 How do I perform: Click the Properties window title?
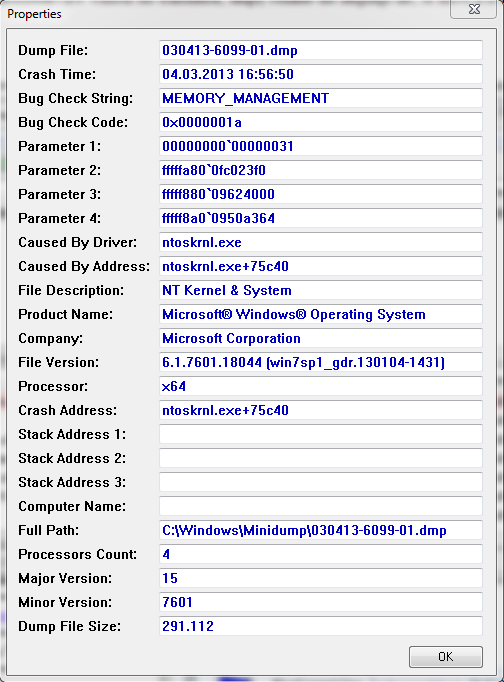click(34, 14)
